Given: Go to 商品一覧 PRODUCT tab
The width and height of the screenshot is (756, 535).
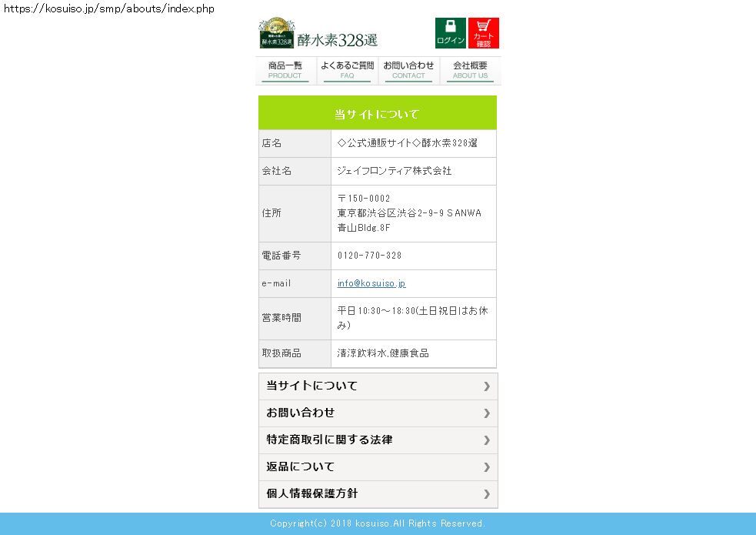Looking at the screenshot, I should (285, 70).
